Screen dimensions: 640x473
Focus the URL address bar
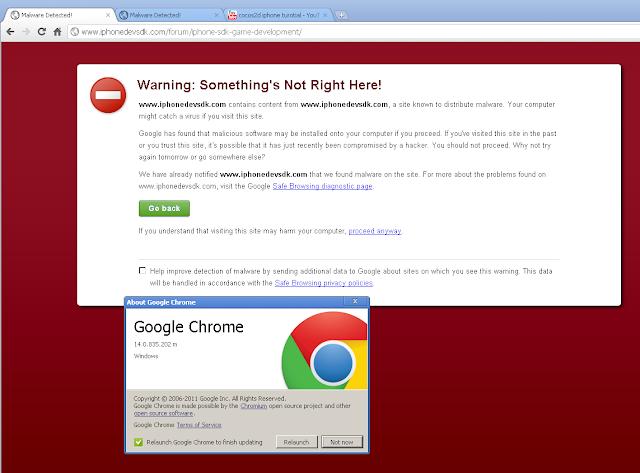[x=354, y=31]
